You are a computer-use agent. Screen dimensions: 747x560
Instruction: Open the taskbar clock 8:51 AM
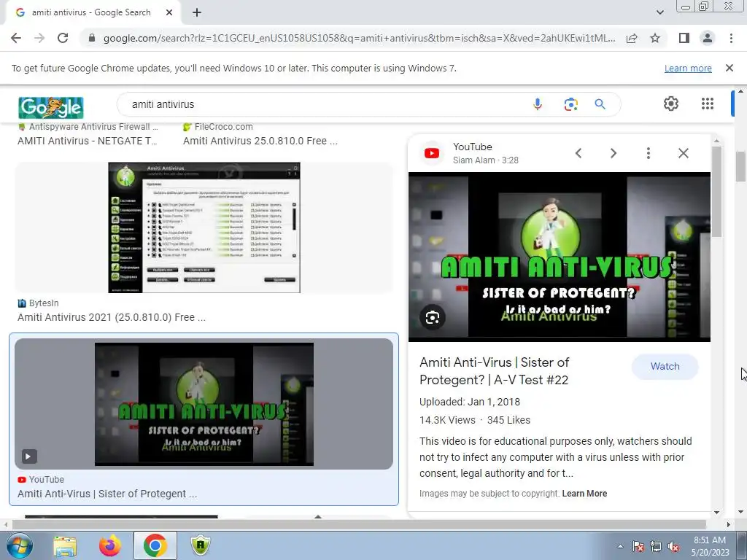click(710, 546)
